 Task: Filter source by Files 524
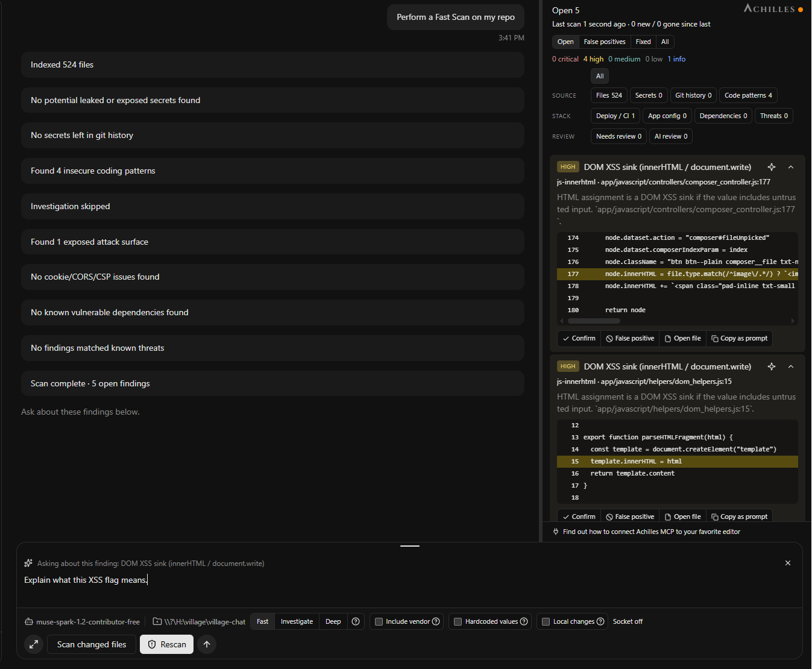point(609,95)
